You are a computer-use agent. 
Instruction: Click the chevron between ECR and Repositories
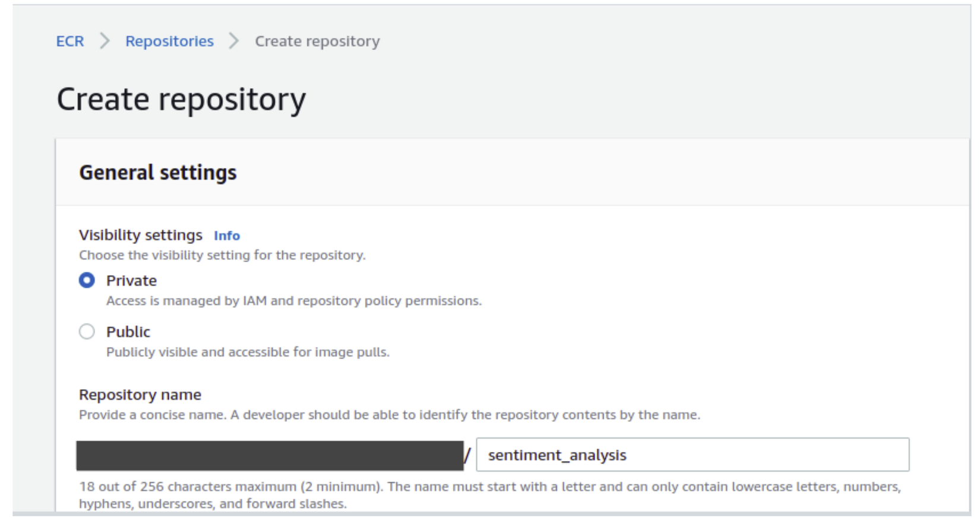105,41
